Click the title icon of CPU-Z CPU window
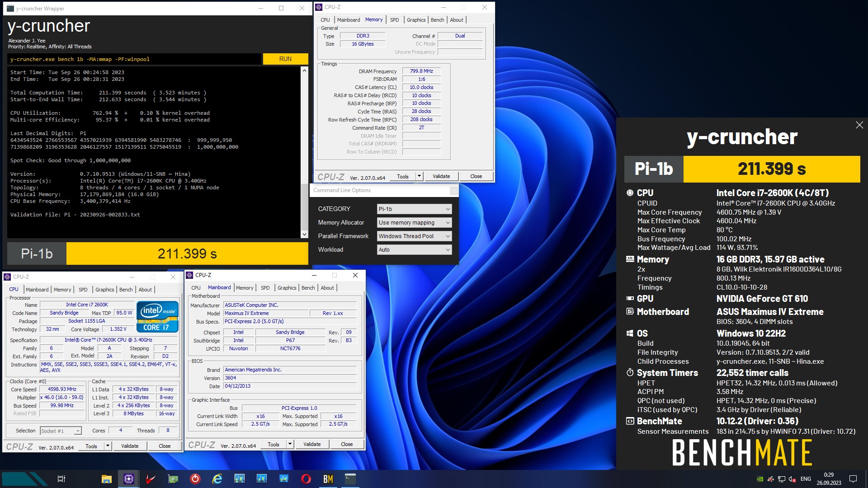This screenshot has width=868, height=488. click(x=8, y=277)
